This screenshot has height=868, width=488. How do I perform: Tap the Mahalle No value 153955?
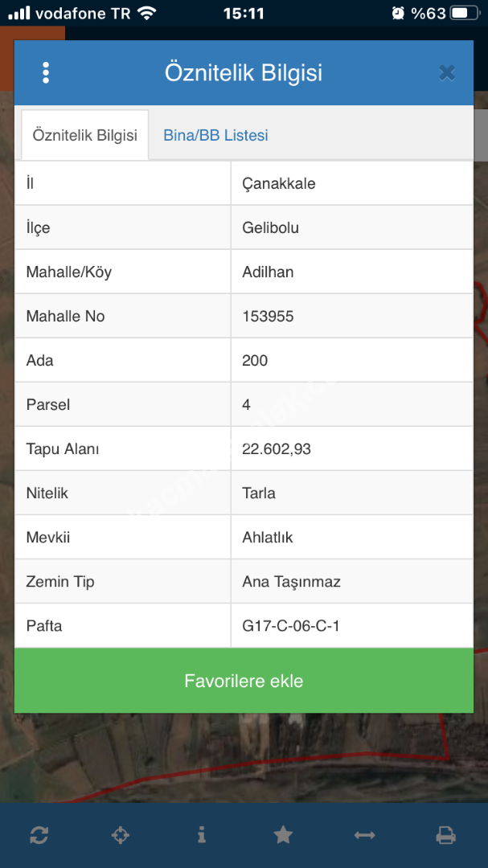click(x=351, y=316)
